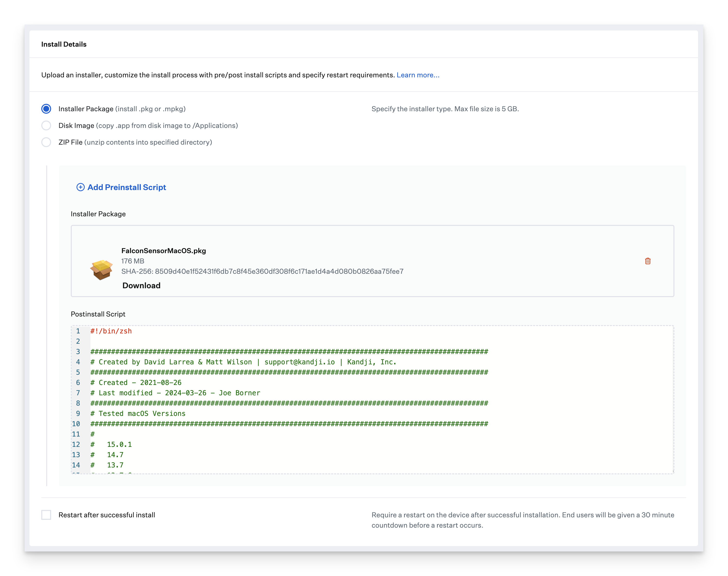728x576 pixels.
Task: Download the FalconSensorMacOS.pkg file
Action: pyautogui.click(x=141, y=285)
